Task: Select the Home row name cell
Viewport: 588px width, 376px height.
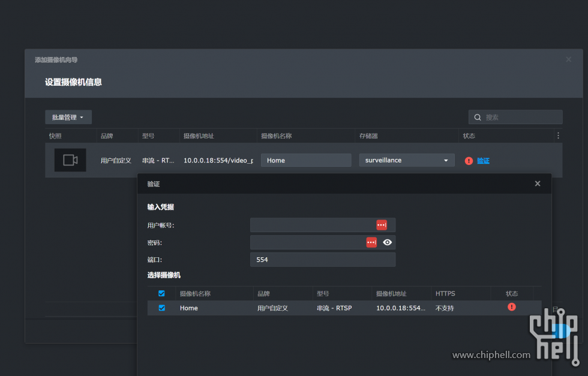Action: [188, 308]
